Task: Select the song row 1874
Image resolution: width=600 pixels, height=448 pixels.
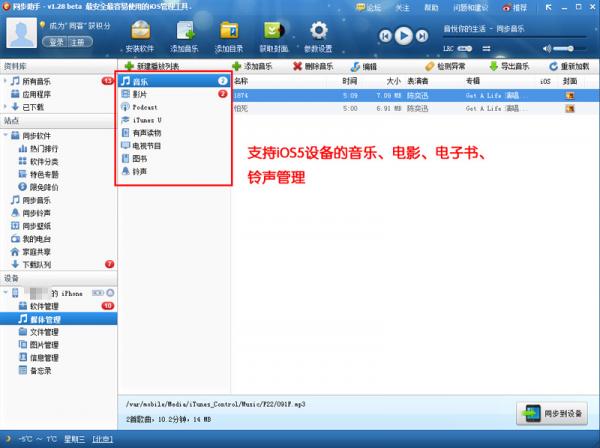Action: (416, 96)
